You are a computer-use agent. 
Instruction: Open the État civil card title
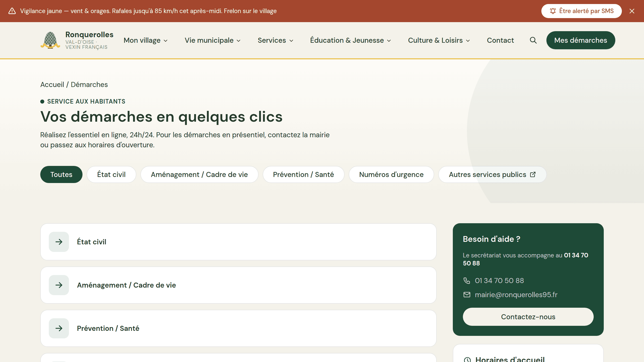(92, 242)
